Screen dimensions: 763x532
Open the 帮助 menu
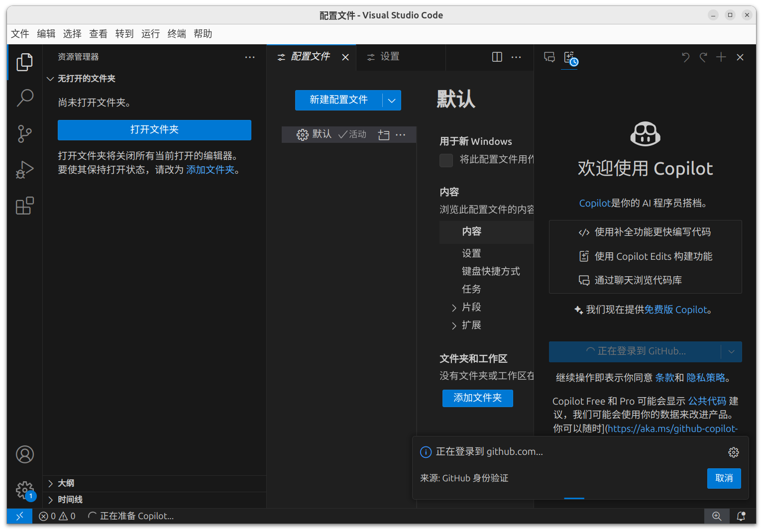tap(203, 34)
